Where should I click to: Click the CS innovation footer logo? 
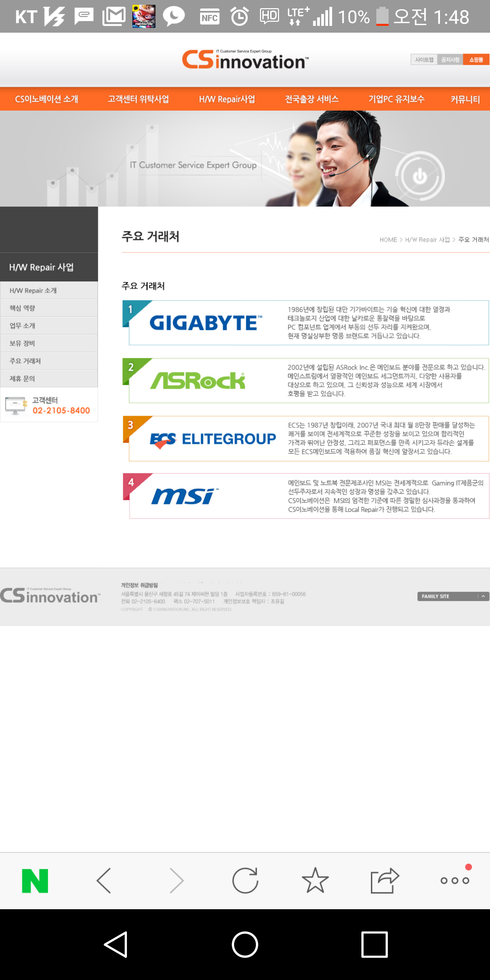[x=50, y=595]
